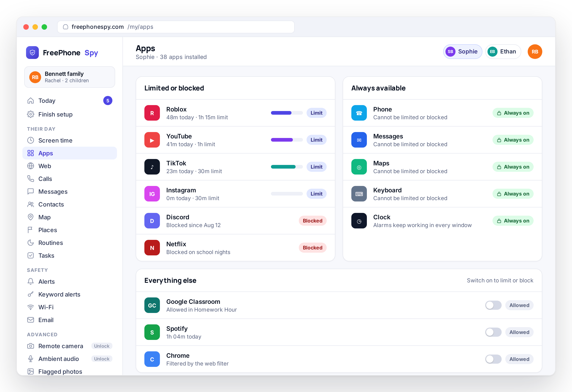Click the Keyboard app icon
This screenshot has width=572, height=392.
coord(359,194)
